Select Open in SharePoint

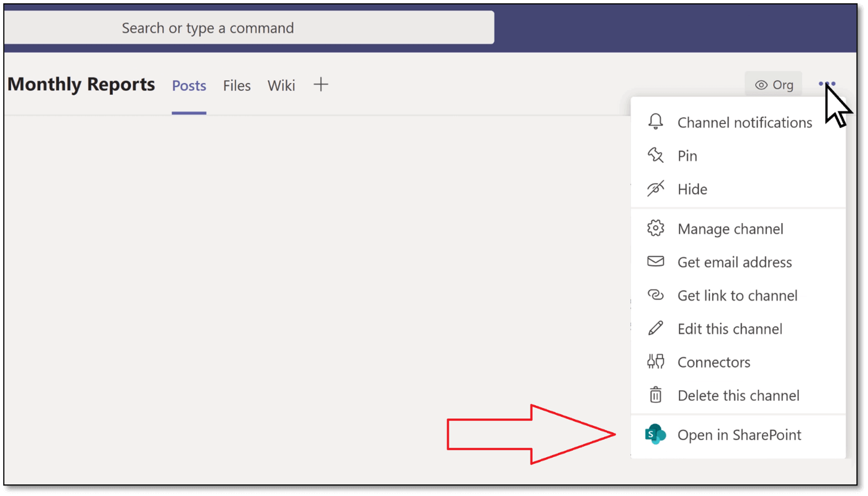[x=738, y=435]
